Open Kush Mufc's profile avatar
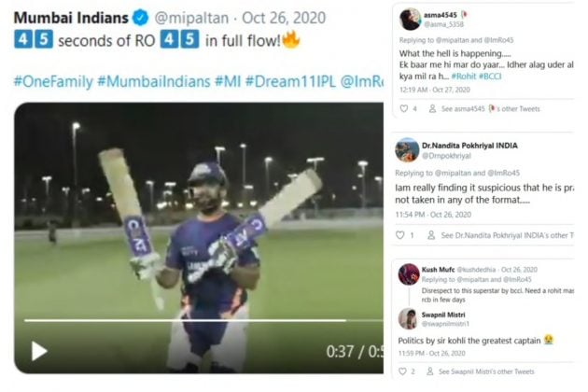This screenshot has width=588, height=392. pos(409,274)
